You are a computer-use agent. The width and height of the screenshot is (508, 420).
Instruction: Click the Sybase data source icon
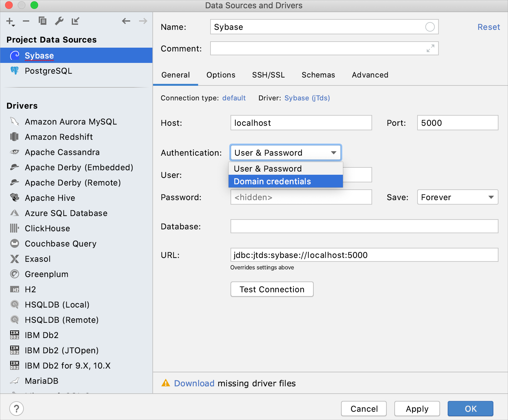tap(15, 56)
